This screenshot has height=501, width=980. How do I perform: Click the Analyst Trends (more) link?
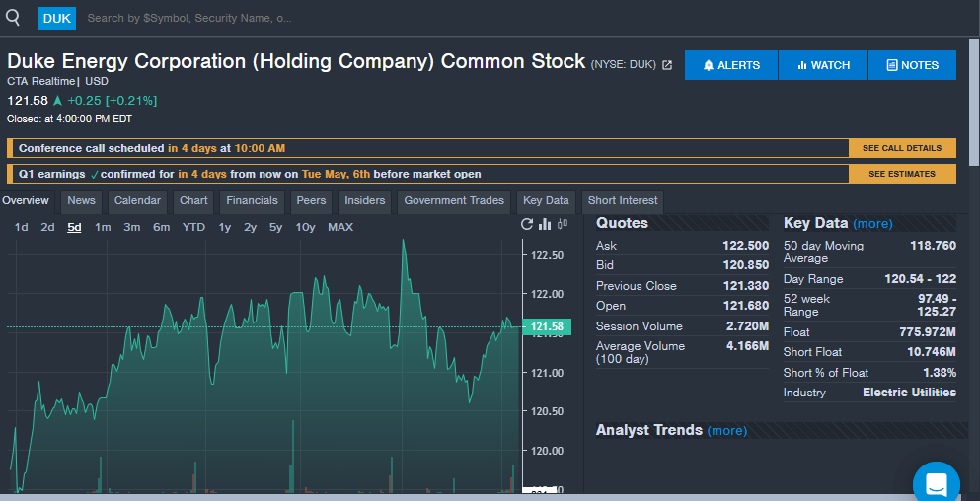click(x=727, y=430)
